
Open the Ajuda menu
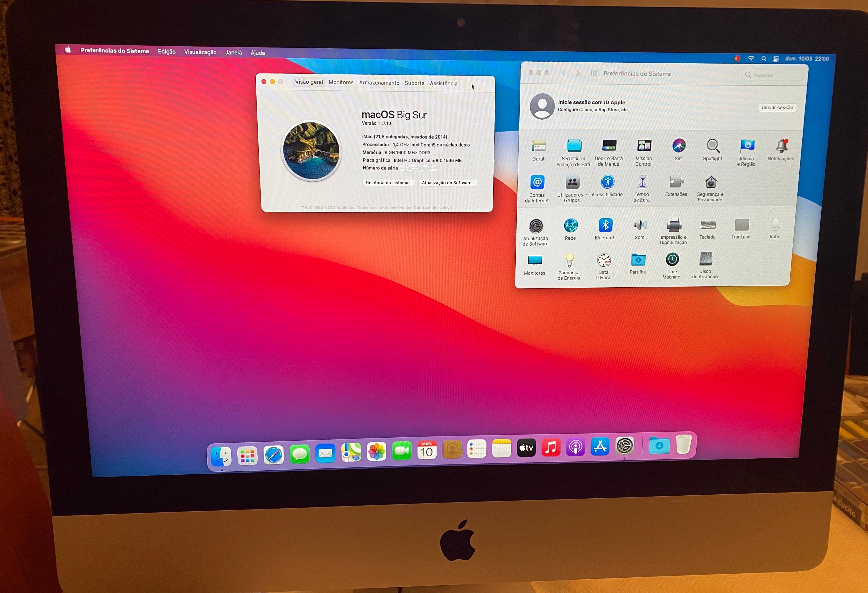[x=258, y=53]
